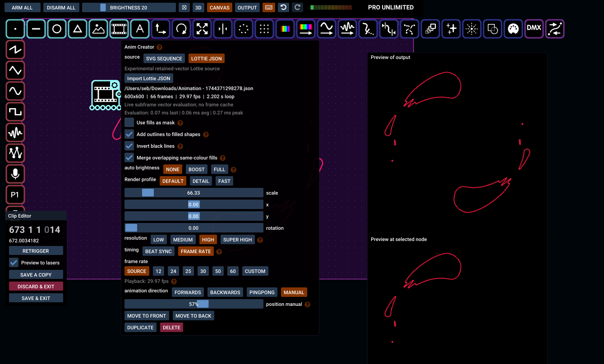Set timing to BEAT SYNC
The height and width of the screenshot is (364, 604).
click(159, 251)
